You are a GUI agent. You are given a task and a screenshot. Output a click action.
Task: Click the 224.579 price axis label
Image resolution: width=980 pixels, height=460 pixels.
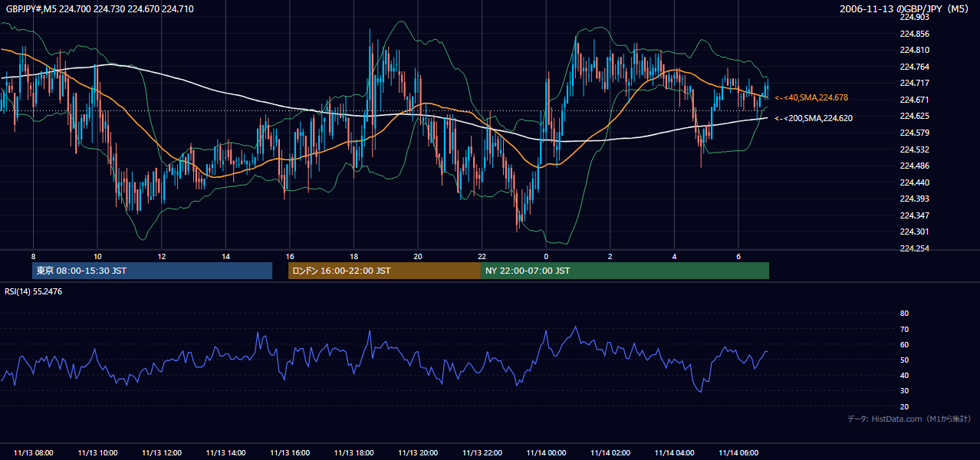914,133
